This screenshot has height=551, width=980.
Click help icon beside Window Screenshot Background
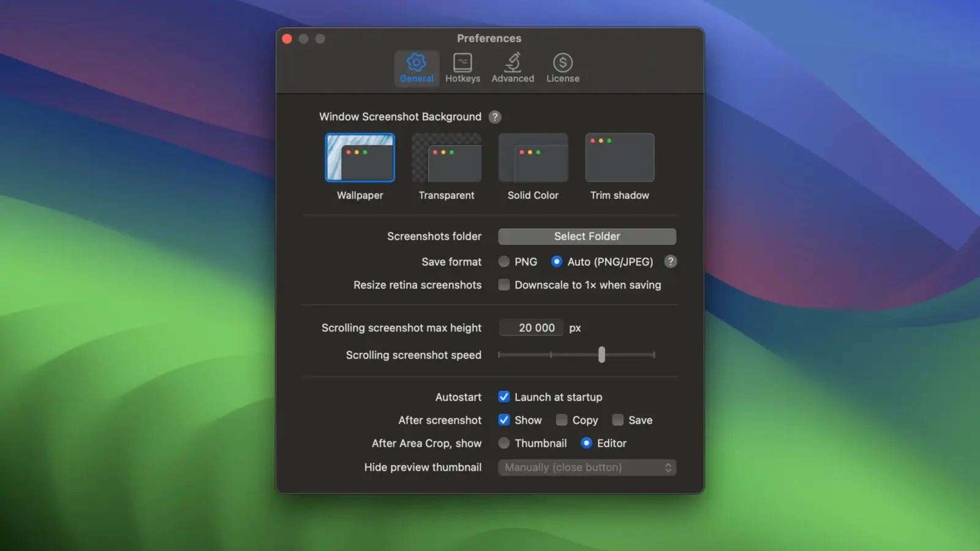[x=495, y=117]
